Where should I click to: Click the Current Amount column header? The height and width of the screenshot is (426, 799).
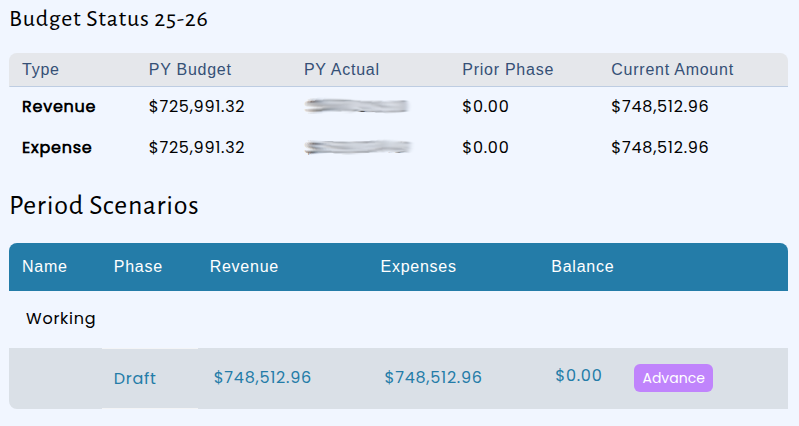(672, 69)
